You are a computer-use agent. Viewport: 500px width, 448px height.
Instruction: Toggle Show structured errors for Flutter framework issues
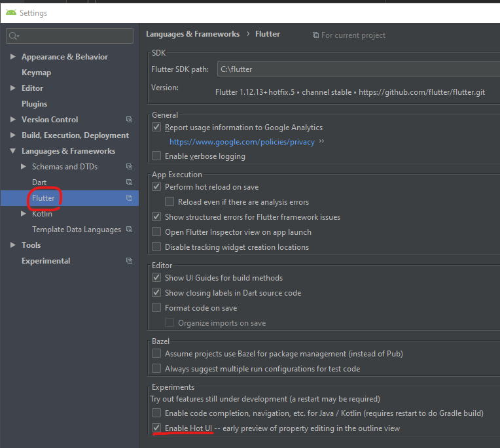pos(156,216)
